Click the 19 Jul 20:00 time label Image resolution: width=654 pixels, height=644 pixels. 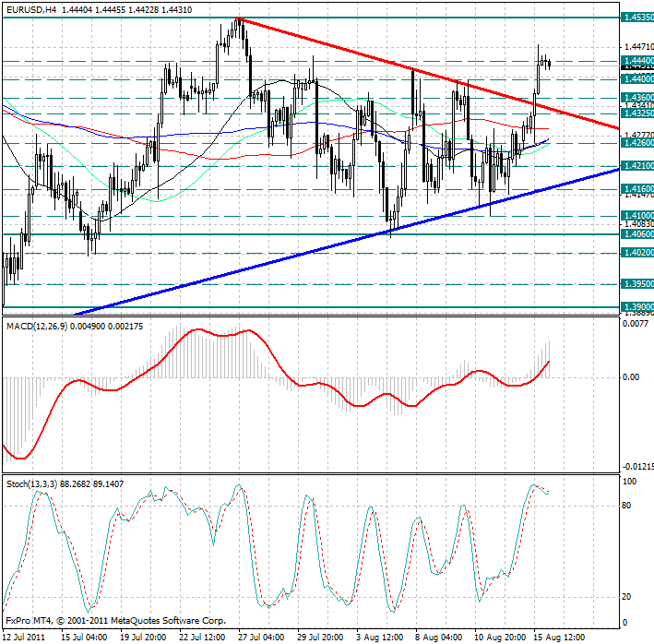(143, 637)
